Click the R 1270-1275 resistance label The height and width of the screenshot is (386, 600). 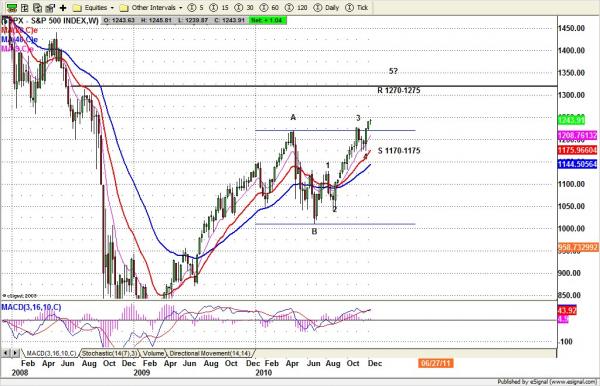pyautogui.click(x=399, y=90)
